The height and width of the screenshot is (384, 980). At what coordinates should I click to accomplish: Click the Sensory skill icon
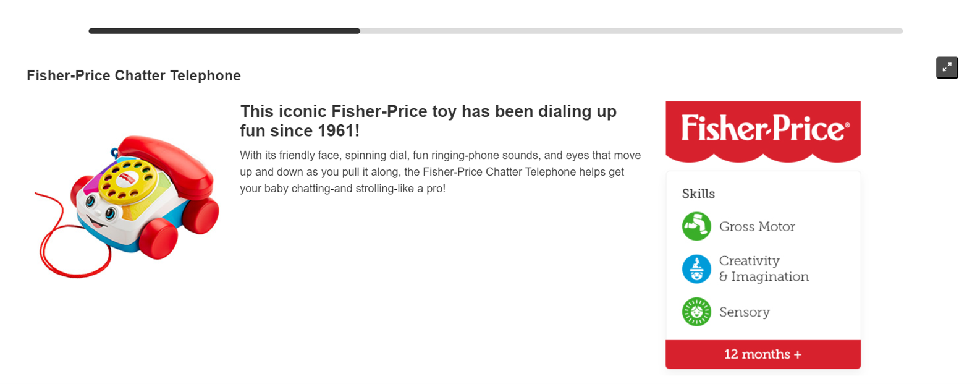coord(696,312)
